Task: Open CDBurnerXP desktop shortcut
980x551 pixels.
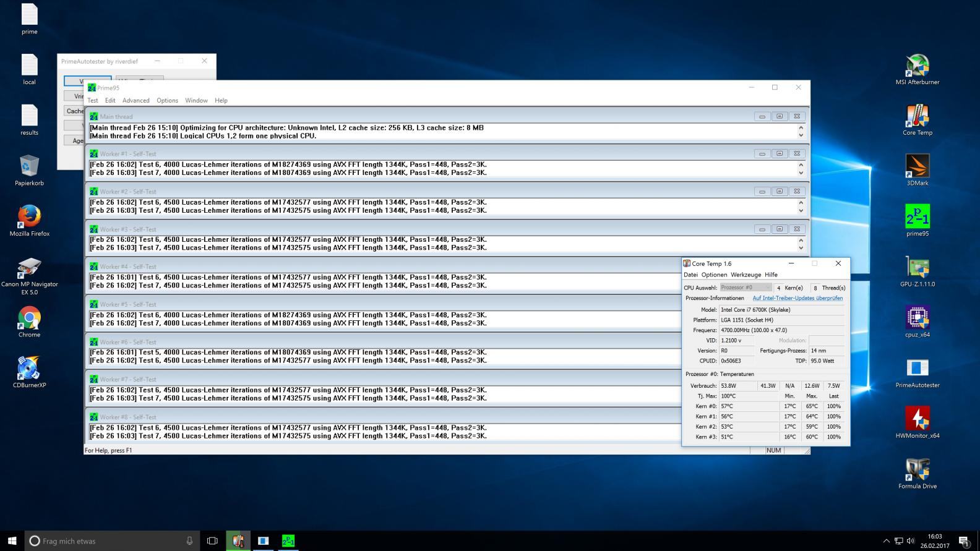Action: (29, 372)
